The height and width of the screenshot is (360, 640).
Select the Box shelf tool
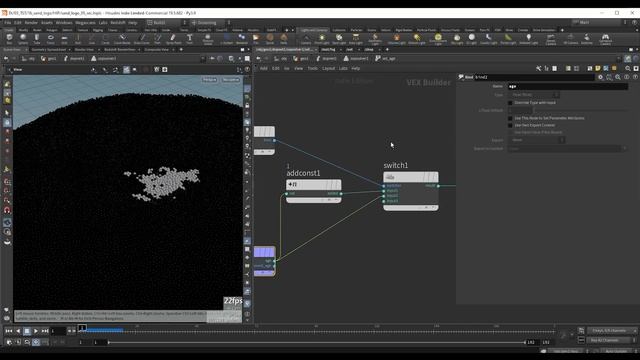pyautogui.click(x=9, y=39)
